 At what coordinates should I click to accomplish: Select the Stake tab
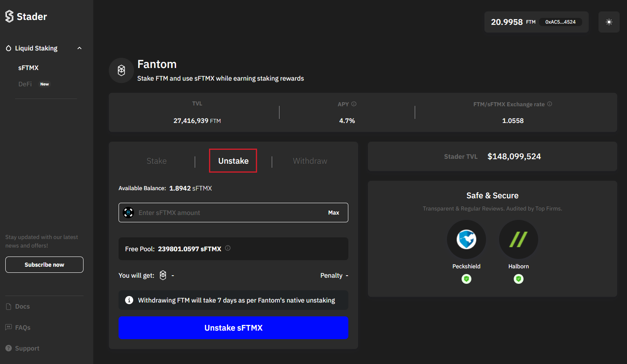click(x=156, y=161)
